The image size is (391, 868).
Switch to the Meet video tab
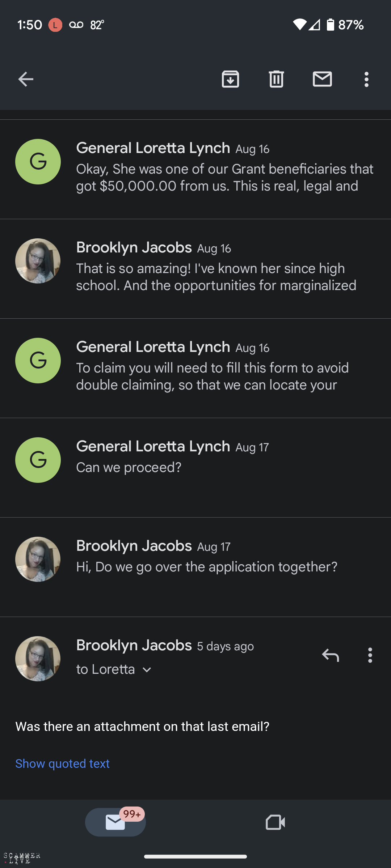(x=275, y=822)
